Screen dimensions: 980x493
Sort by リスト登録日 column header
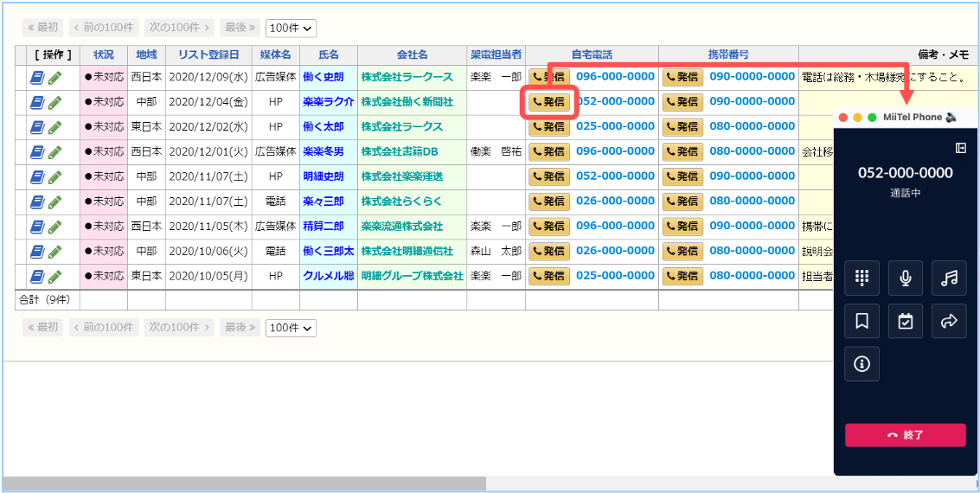tap(208, 54)
